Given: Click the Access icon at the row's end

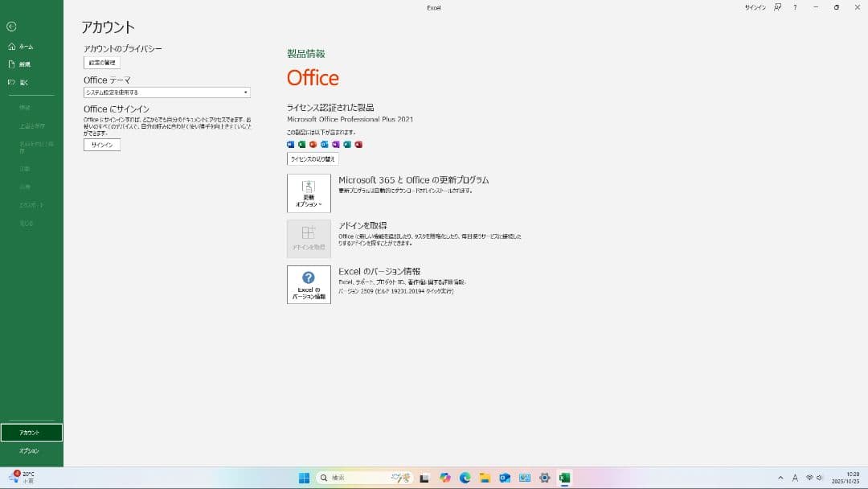Looking at the screenshot, I should click(x=358, y=144).
